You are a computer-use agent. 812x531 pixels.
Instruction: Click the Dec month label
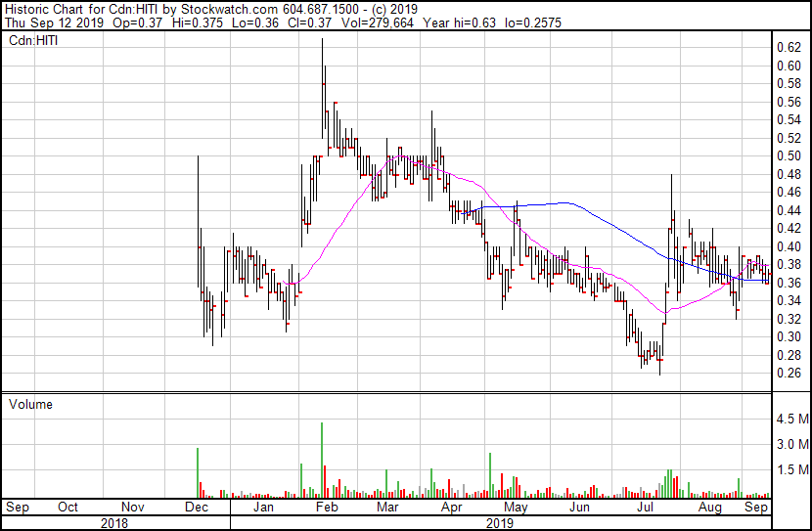(197, 508)
